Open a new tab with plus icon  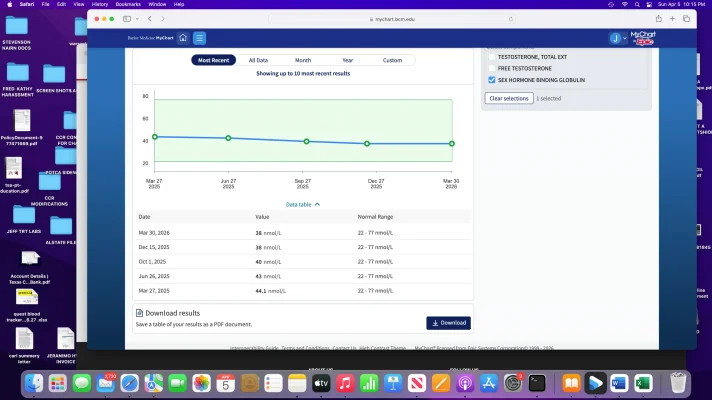point(672,18)
